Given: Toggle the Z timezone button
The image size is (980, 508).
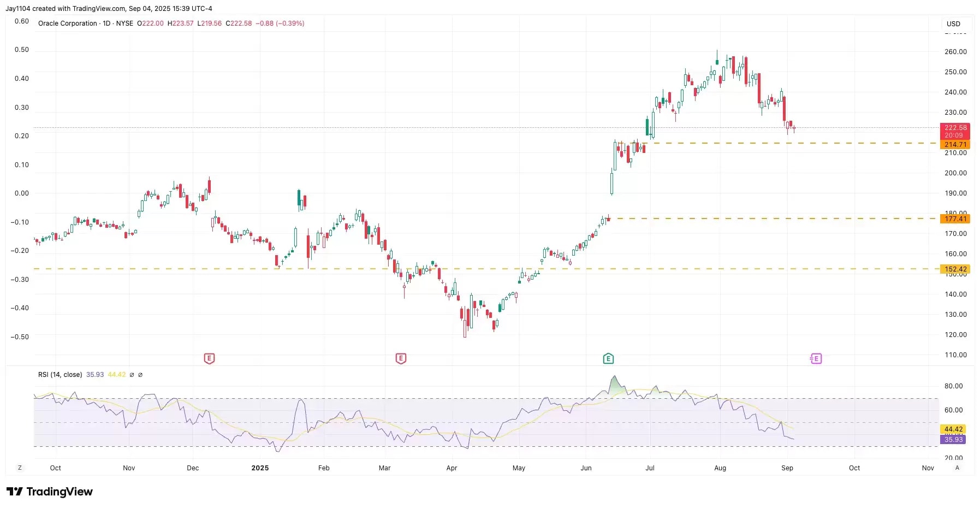Looking at the screenshot, I should (x=20, y=468).
